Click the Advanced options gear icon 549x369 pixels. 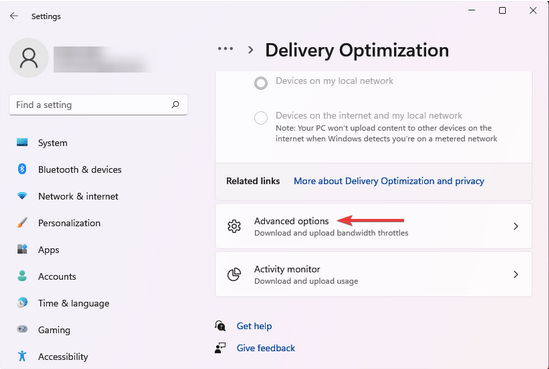[x=234, y=226]
